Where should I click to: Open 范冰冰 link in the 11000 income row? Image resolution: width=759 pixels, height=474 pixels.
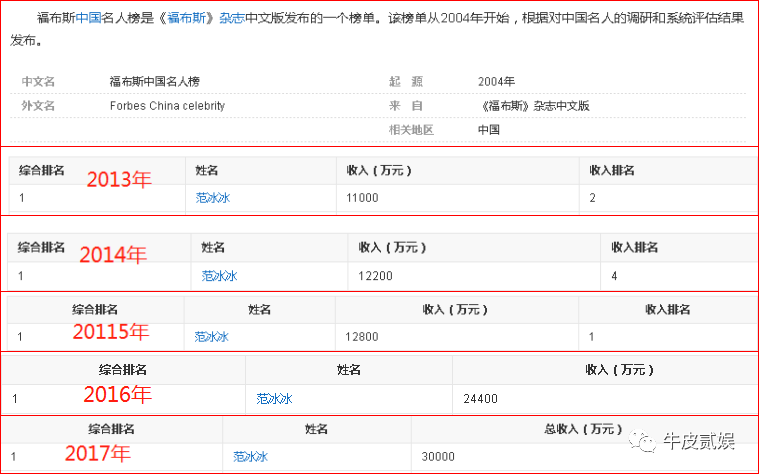213,198
